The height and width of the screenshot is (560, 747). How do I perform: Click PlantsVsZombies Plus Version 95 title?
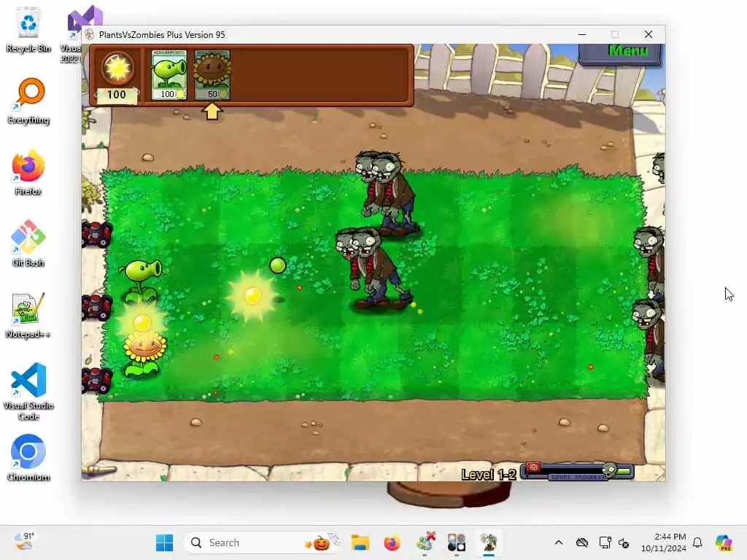162,35
